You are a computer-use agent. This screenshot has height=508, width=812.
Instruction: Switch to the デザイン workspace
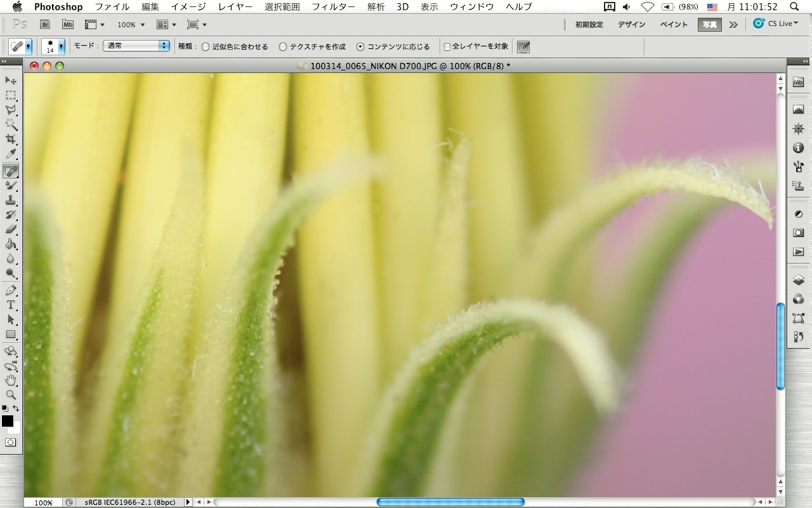click(632, 25)
